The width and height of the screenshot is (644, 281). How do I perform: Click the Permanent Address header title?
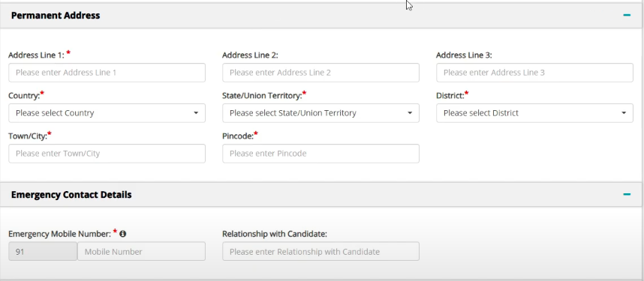pyautogui.click(x=56, y=16)
